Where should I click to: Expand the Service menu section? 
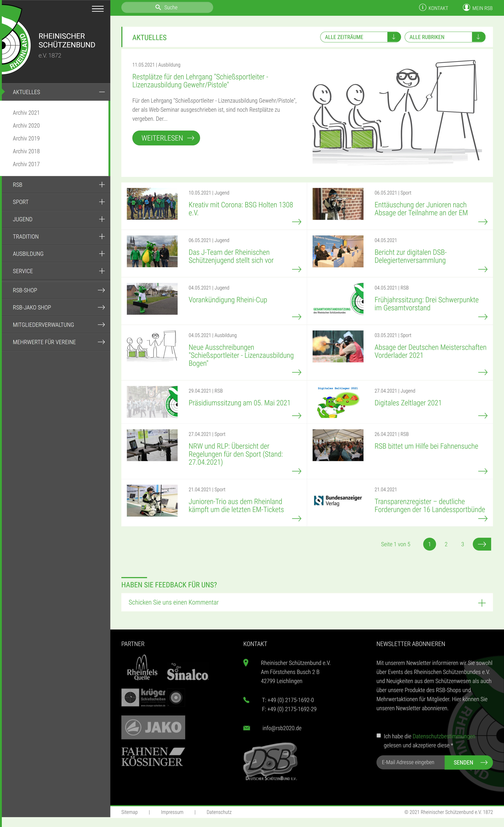click(102, 271)
